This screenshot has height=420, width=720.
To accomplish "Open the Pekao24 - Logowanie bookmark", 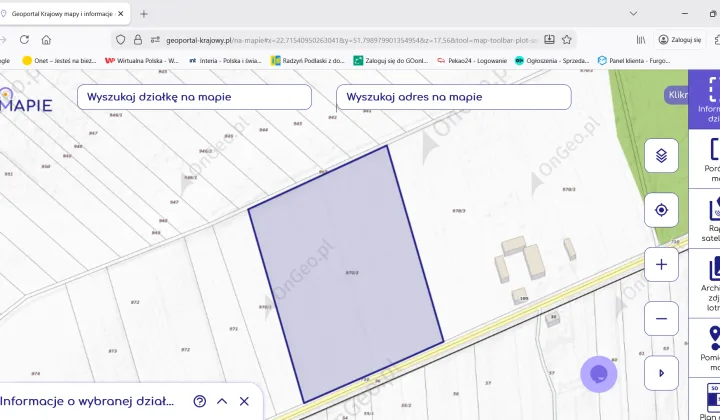I will coord(472,61).
